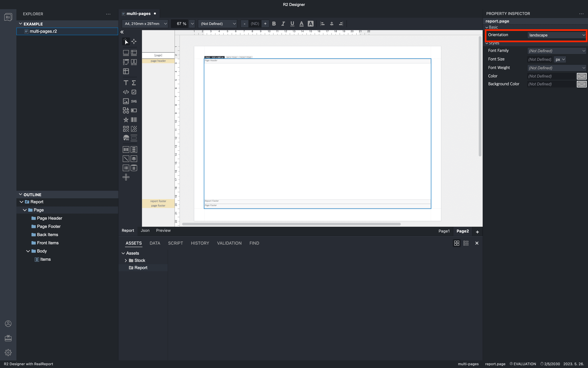Open the Font Family dropdown
588x368 pixels.
click(x=557, y=51)
